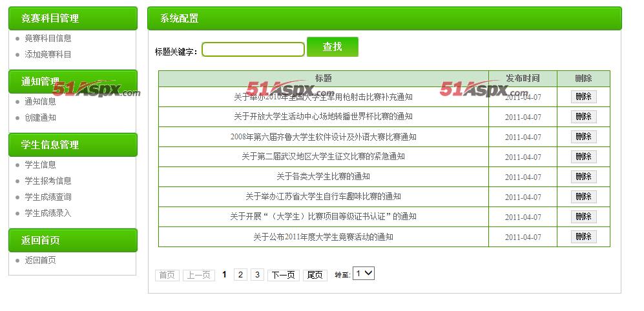This screenshot has height=311, width=644.
Task: Delete the 关于各类大学生比赛的通知 row
Action: 584,176
